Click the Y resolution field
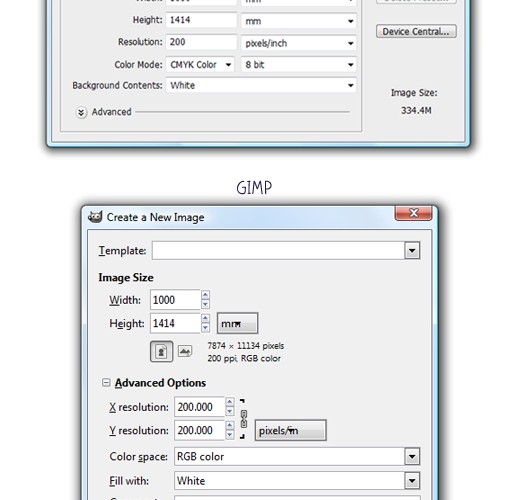The height and width of the screenshot is (500, 526). [x=200, y=430]
